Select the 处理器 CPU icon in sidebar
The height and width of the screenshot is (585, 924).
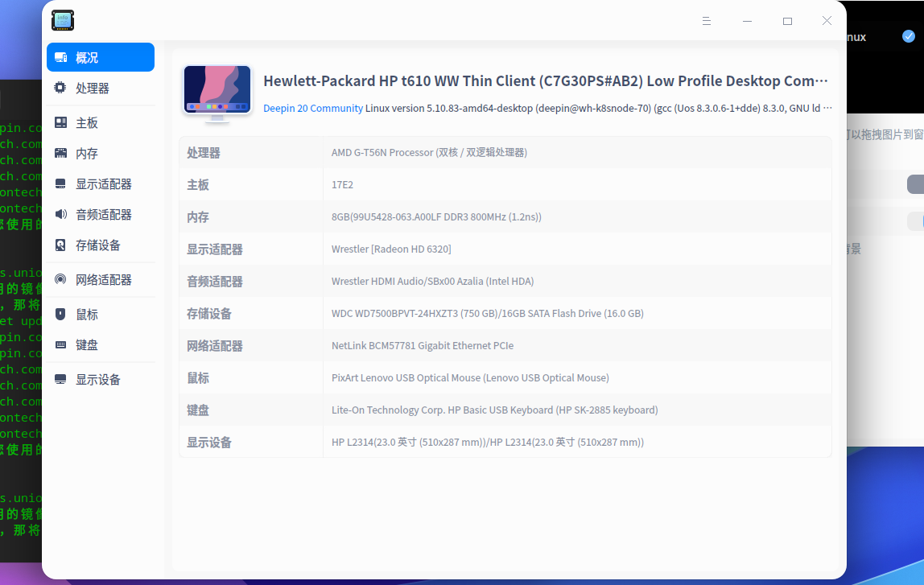pos(60,88)
